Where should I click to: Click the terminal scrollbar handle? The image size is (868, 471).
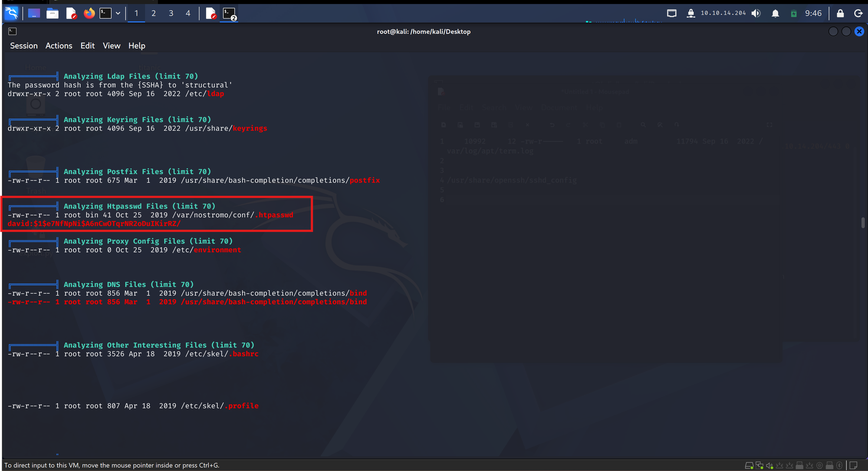pos(863,223)
